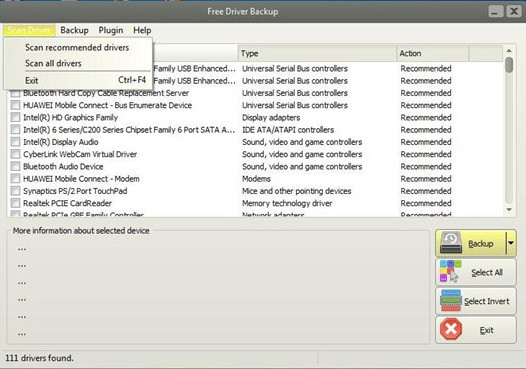Tick the Intel(R) HD Graphics Family checkbox

point(15,117)
